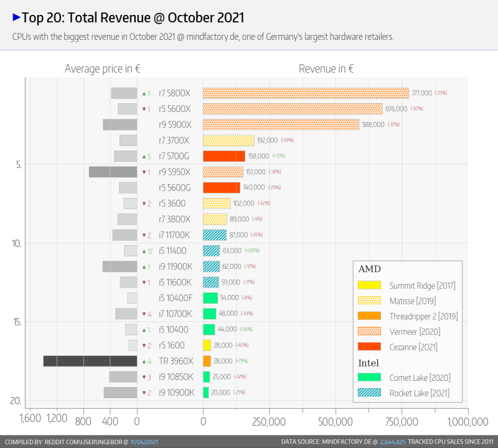Pick the Vermeer [2020] legend swatch

click(x=369, y=331)
